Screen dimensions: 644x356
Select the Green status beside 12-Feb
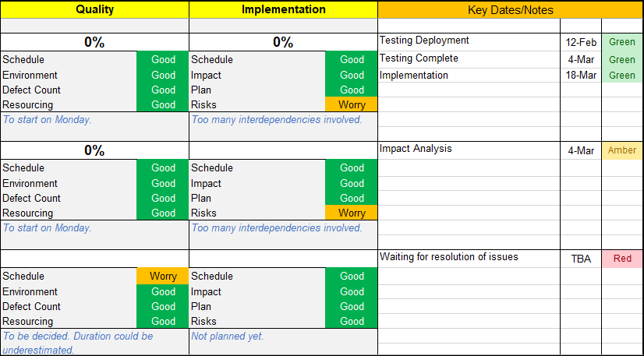(622, 42)
